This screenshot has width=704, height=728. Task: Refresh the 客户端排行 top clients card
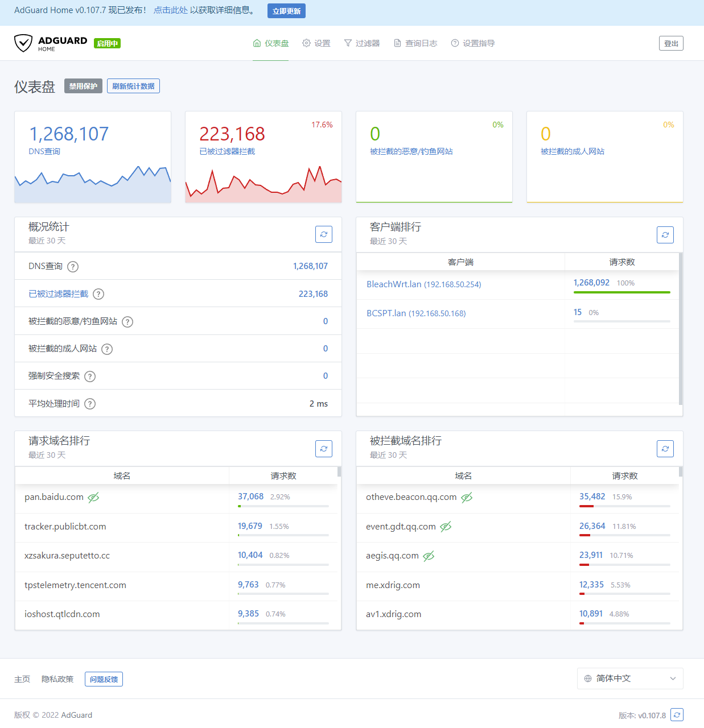pos(665,235)
